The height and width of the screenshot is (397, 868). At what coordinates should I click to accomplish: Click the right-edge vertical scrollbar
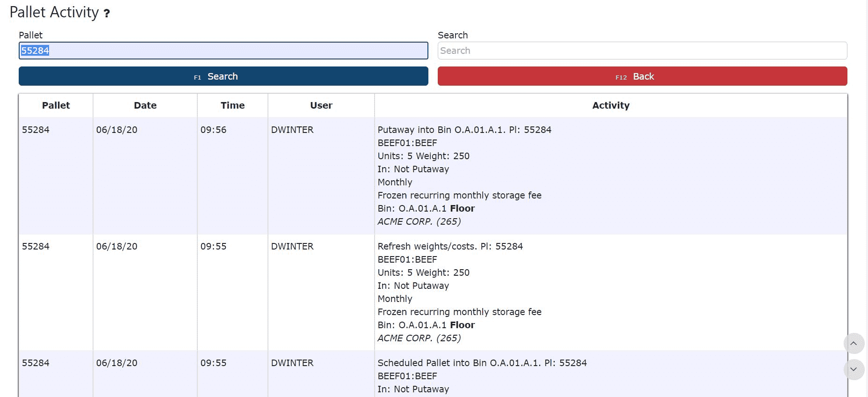866,198
